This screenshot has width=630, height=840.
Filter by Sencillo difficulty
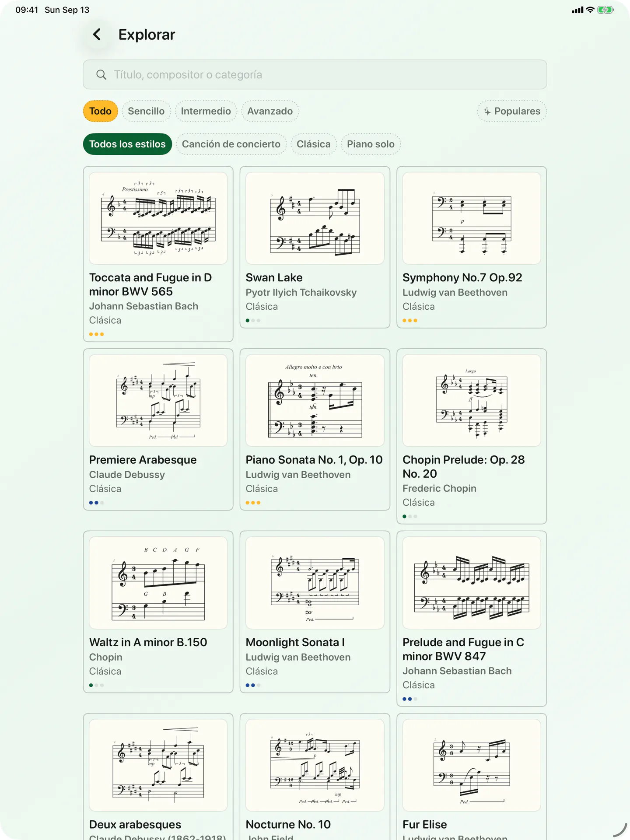146,111
